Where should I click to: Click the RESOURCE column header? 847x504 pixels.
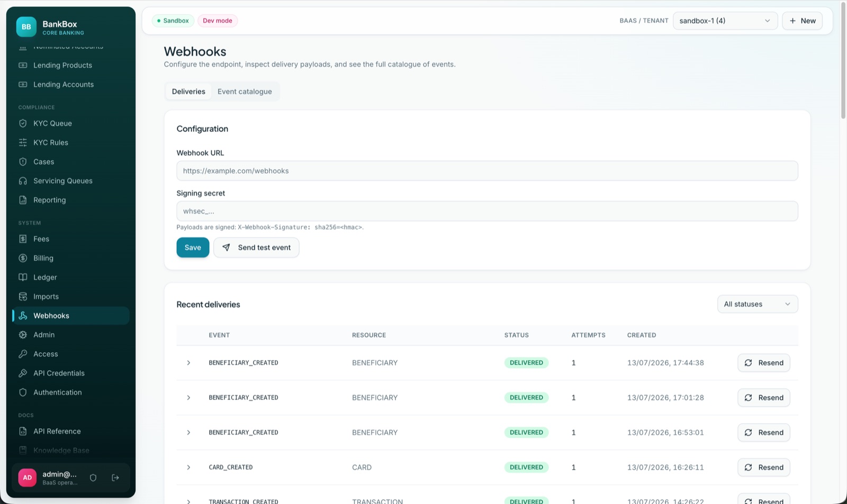tap(369, 335)
